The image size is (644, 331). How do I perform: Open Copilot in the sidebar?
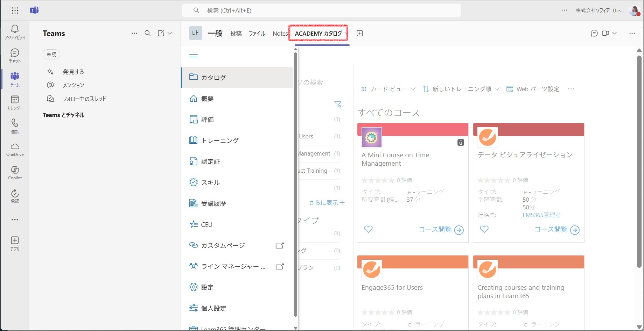point(15,173)
